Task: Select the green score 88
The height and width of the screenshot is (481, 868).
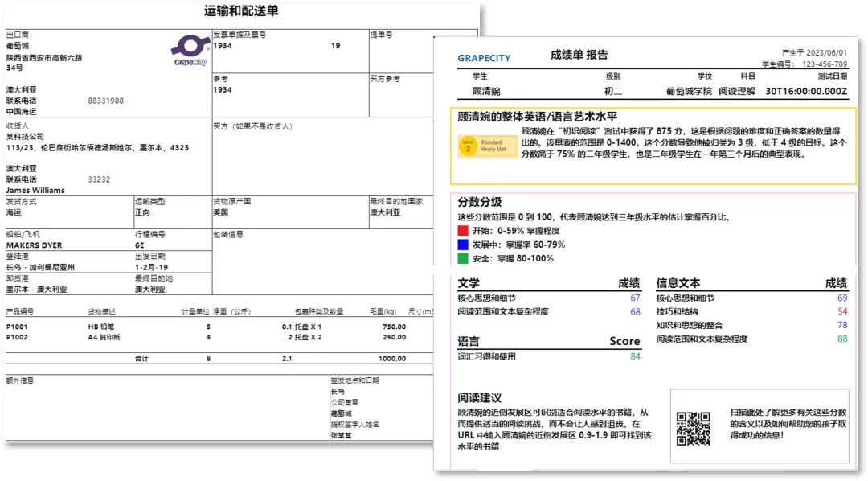Action: [x=842, y=339]
